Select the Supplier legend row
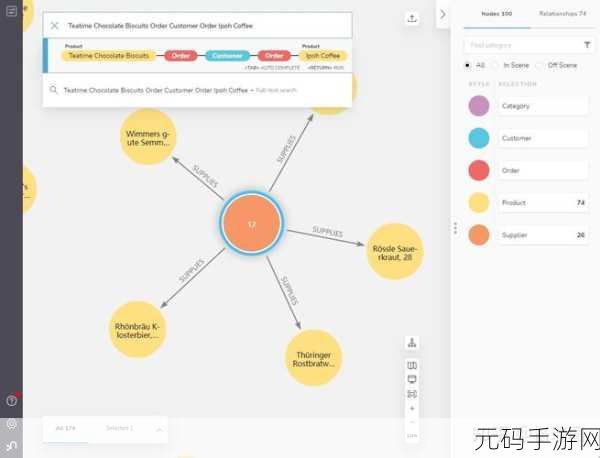The width and height of the screenshot is (600, 458). [x=543, y=235]
